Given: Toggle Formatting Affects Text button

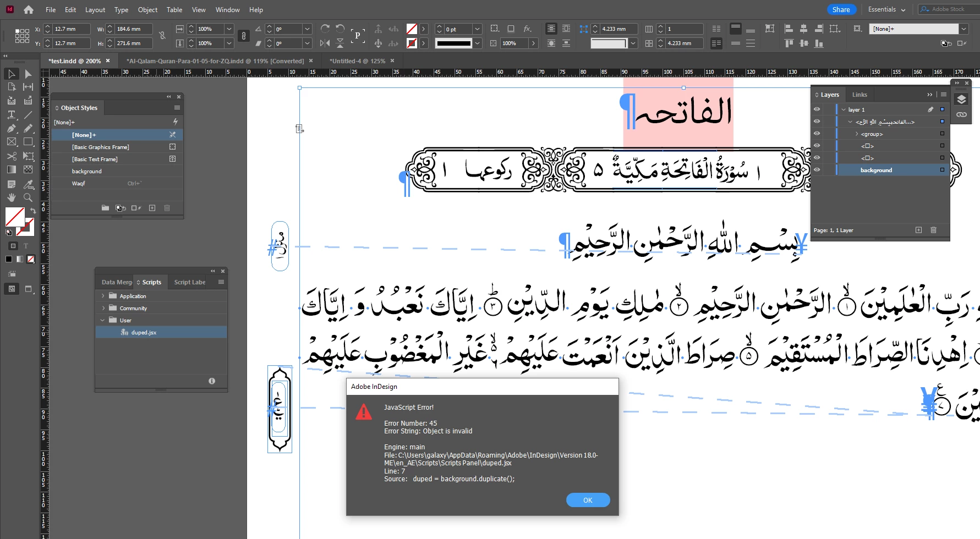Looking at the screenshot, I should pos(26,246).
